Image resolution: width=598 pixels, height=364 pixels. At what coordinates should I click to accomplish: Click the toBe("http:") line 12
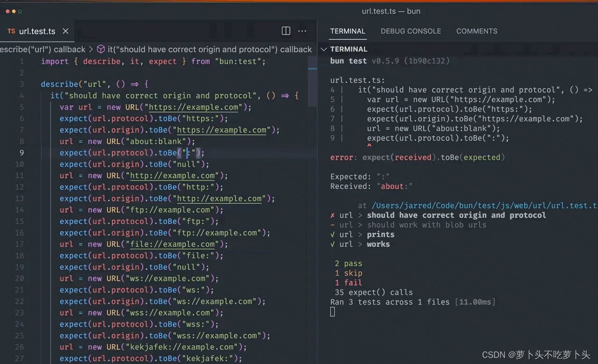pos(191,187)
